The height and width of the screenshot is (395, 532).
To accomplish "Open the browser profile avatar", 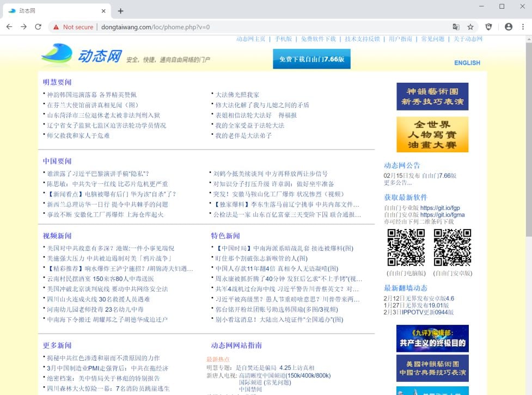I will coord(508,26).
